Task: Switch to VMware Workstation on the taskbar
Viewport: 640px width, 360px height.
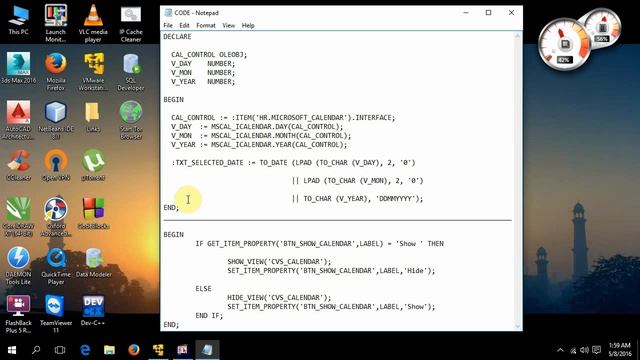Action: [x=158, y=350]
